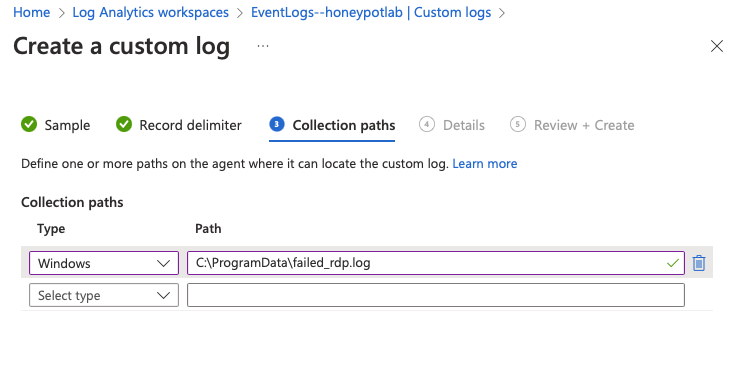Click the green validation checkmark in the path field

[672, 263]
